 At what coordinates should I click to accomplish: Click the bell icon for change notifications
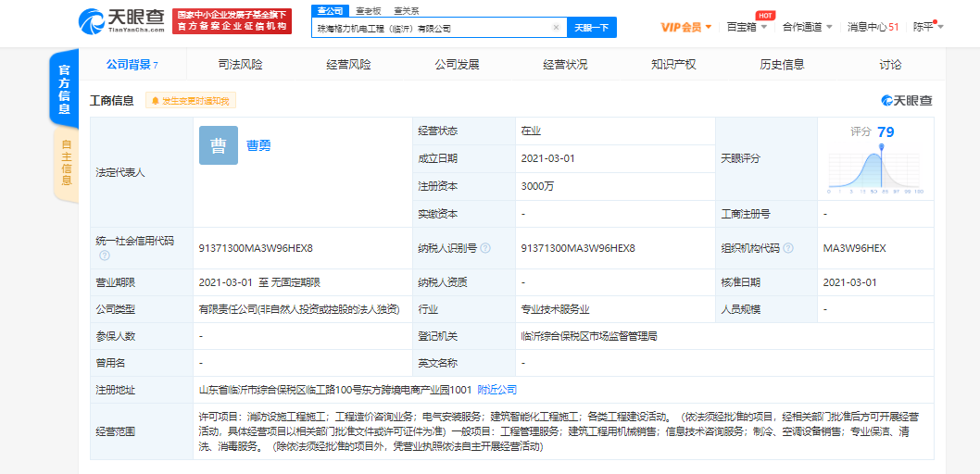(x=155, y=101)
